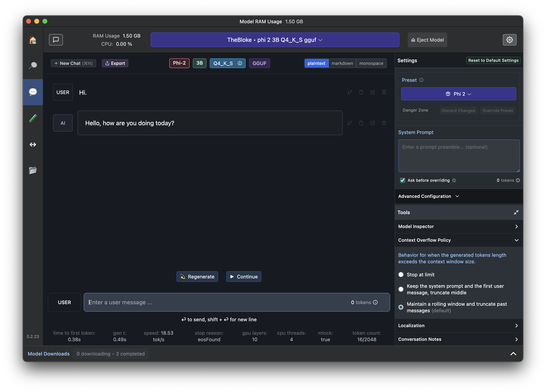Toggle Ask before overriding checkbox
Viewport: 546px width, 392px height.
[x=403, y=180]
